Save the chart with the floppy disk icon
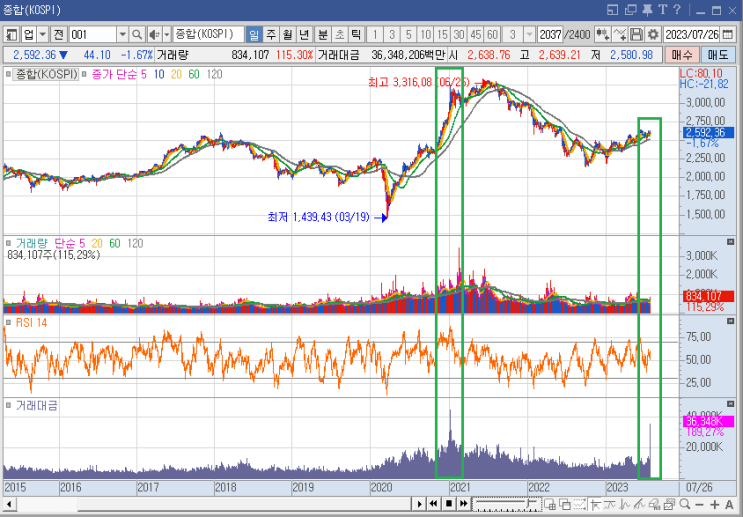The width and height of the screenshot is (743, 517). click(636, 35)
